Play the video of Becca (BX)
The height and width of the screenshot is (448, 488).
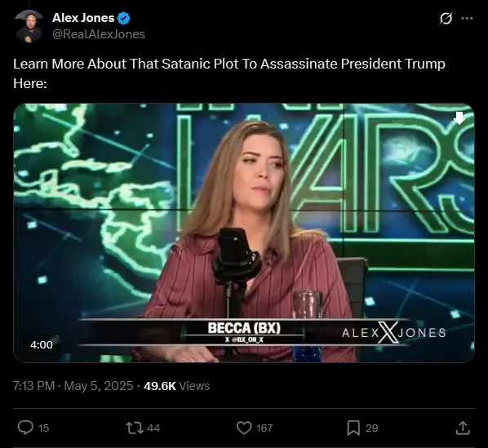coord(244,233)
